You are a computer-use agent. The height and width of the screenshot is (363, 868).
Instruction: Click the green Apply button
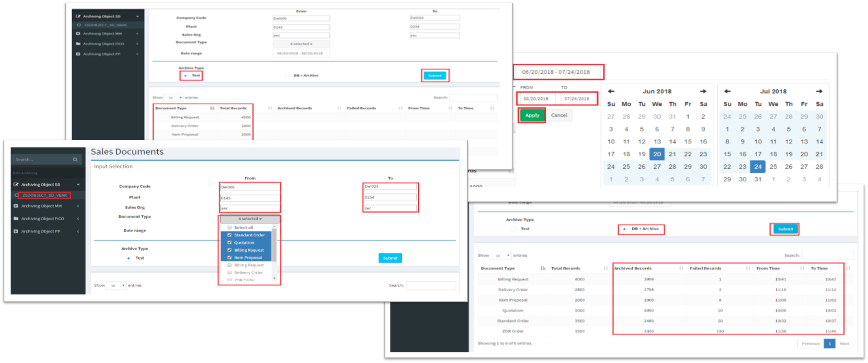click(532, 115)
